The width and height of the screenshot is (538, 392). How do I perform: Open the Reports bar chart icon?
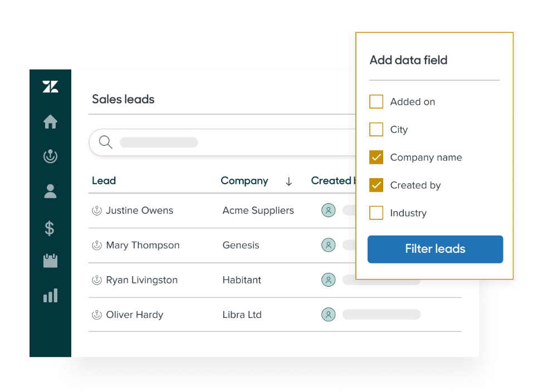pos(50,296)
